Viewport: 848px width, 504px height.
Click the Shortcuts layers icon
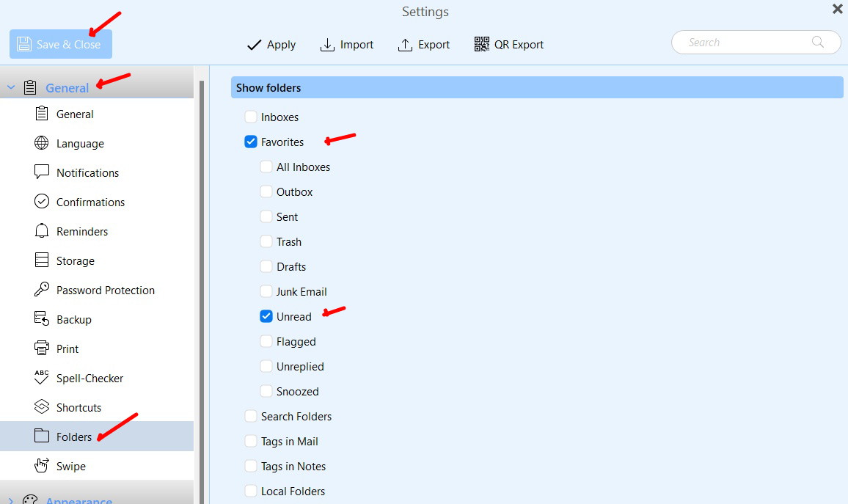tap(42, 406)
